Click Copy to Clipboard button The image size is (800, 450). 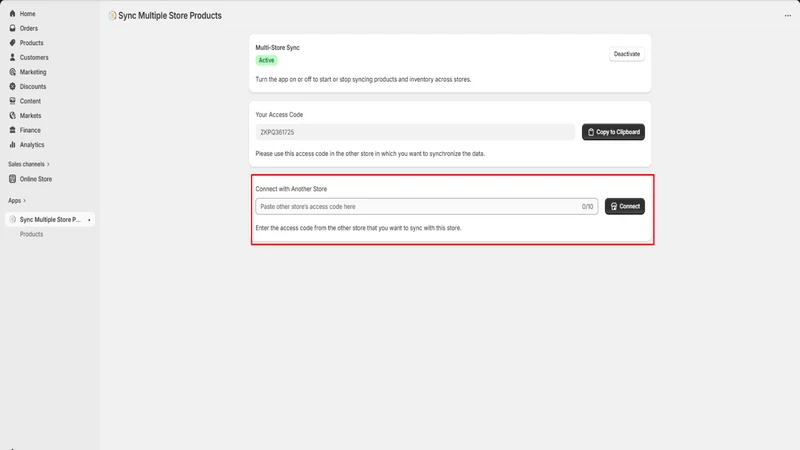613,132
